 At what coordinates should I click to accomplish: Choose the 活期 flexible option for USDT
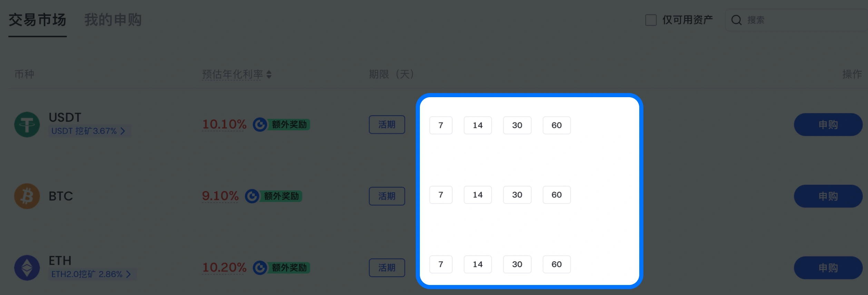pos(387,124)
